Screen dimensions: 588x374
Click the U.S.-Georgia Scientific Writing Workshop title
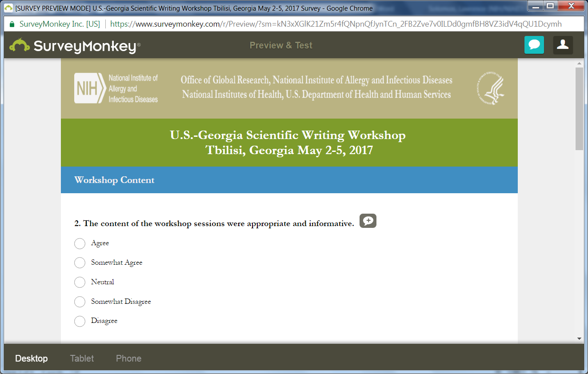pyautogui.click(x=288, y=135)
